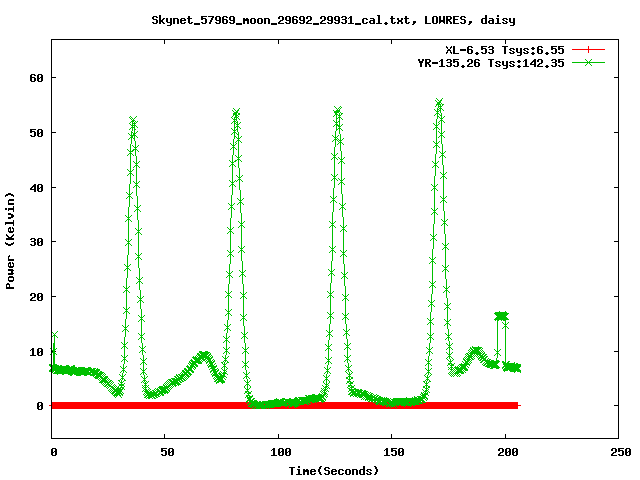Click the Time(Seconds) x-axis label
The height and width of the screenshot is (480, 640).
coord(333,471)
